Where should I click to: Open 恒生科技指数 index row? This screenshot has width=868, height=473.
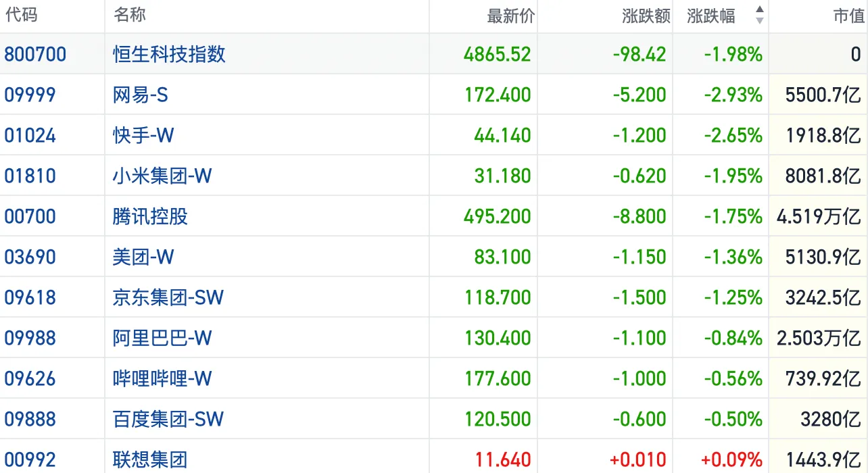(169, 54)
